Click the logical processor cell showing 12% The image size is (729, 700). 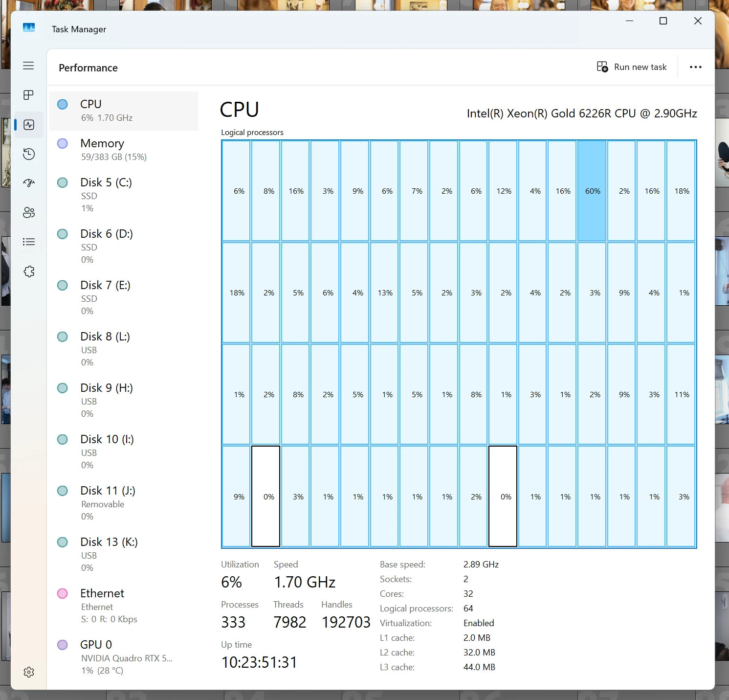pyautogui.click(x=503, y=191)
